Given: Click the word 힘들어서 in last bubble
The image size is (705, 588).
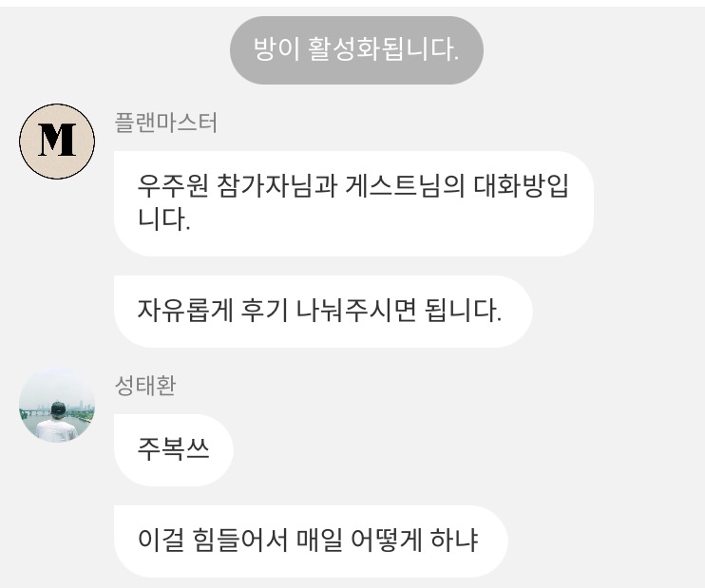Looking at the screenshot, I should pos(239,541).
